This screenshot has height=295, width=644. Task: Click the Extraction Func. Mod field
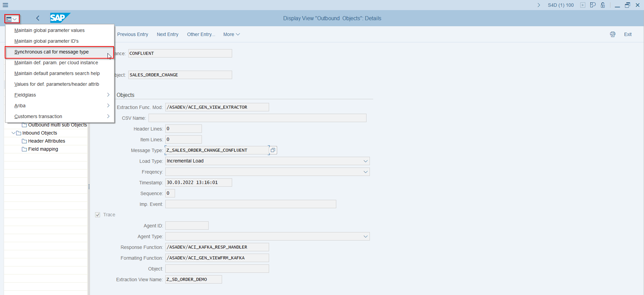217,107
